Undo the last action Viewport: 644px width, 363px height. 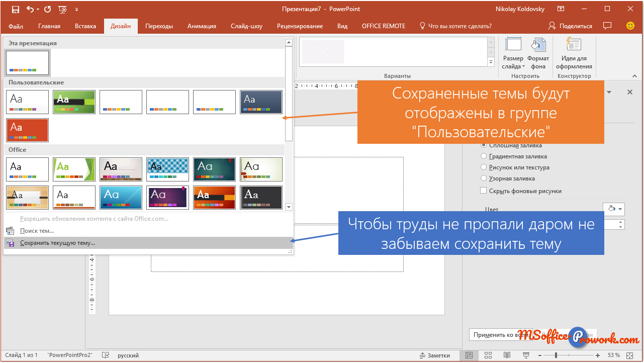point(30,9)
